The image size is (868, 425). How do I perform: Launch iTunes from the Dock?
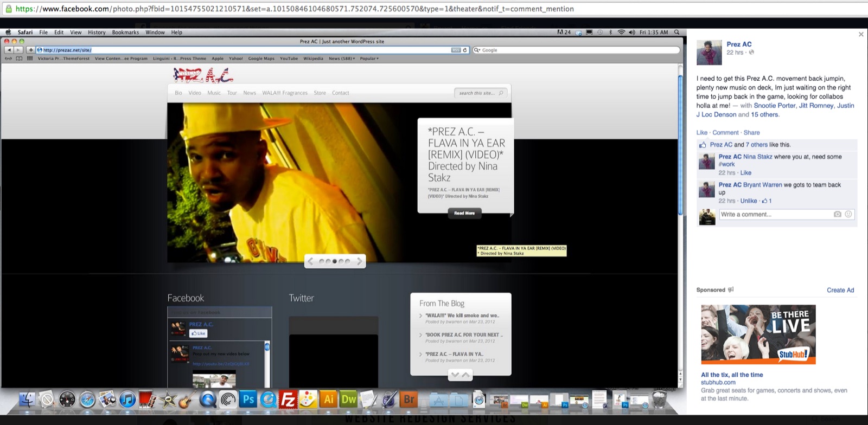127,400
